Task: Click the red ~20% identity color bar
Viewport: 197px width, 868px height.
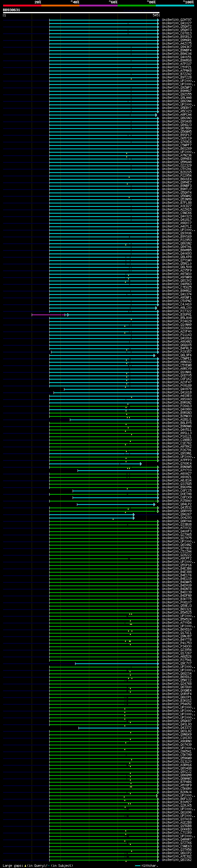Action: [22, 6]
